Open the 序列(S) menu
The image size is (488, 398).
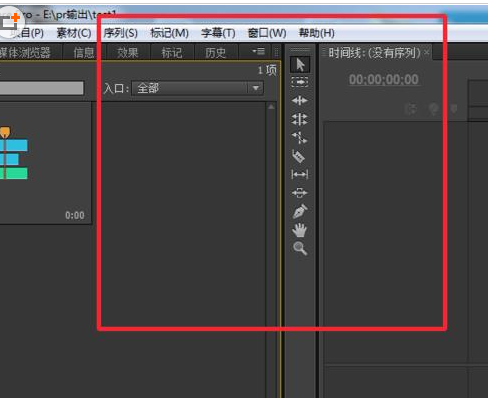point(120,33)
